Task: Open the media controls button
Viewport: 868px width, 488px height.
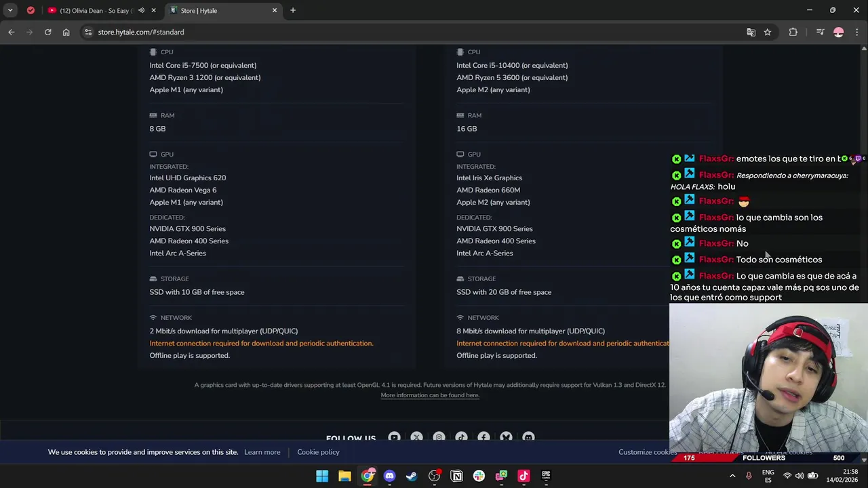Action: coord(820,32)
